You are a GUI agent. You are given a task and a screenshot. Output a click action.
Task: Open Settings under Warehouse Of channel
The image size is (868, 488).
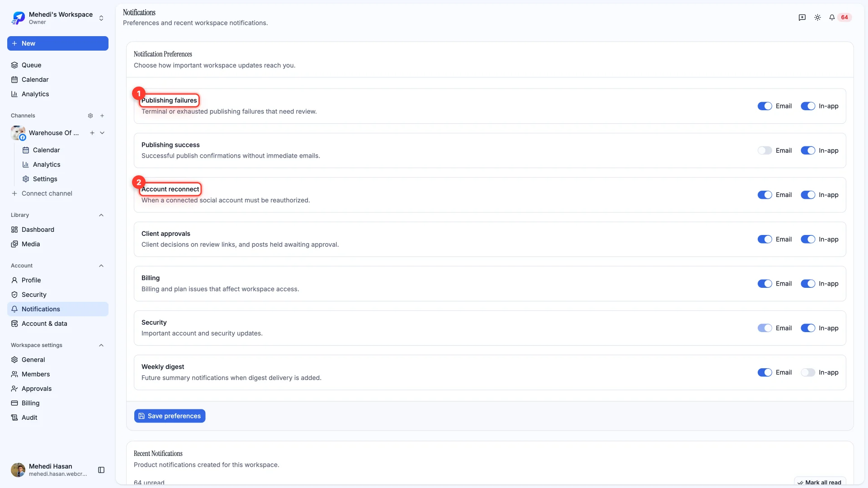63,179
